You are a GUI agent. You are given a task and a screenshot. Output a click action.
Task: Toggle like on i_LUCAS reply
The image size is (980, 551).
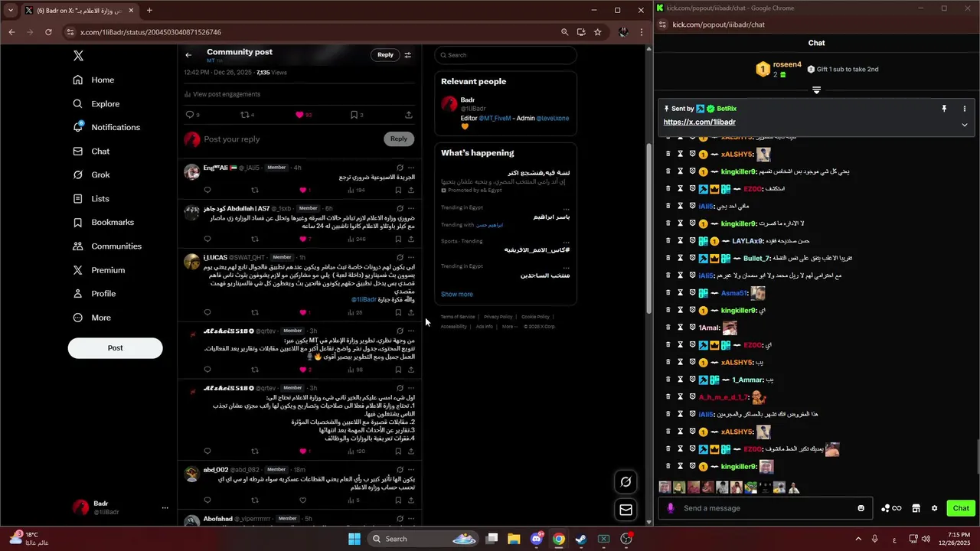(x=302, y=312)
